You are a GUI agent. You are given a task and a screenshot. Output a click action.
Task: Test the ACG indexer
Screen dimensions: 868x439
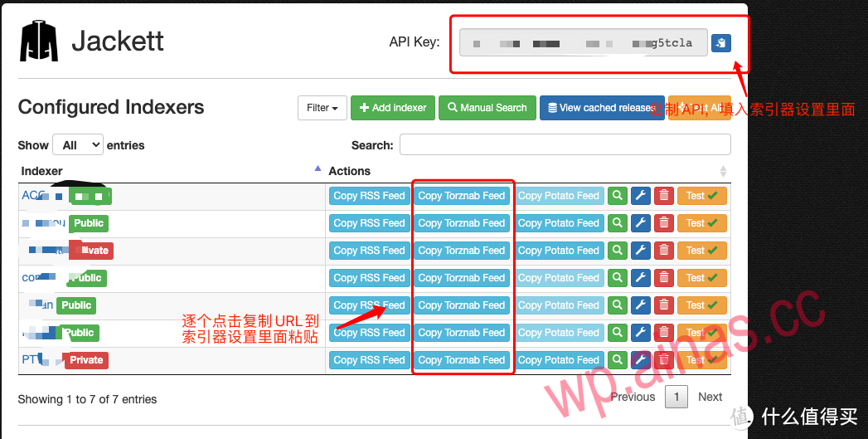click(x=702, y=196)
